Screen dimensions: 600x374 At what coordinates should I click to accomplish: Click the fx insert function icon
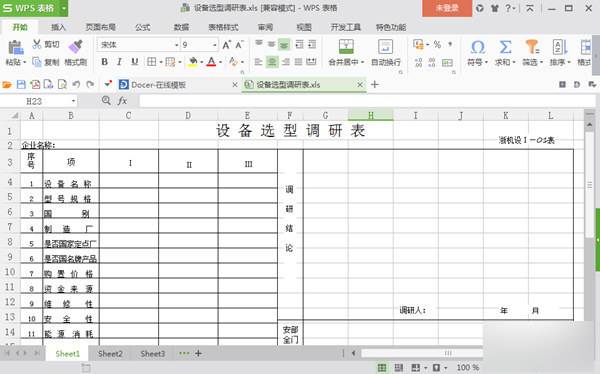pos(122,101)
